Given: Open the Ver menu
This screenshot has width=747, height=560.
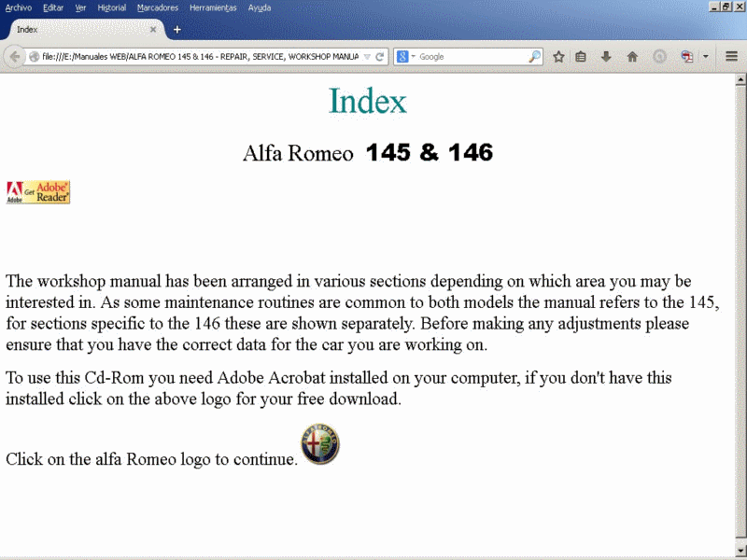Looking at the screenshot, I should [x=80, y=7].
